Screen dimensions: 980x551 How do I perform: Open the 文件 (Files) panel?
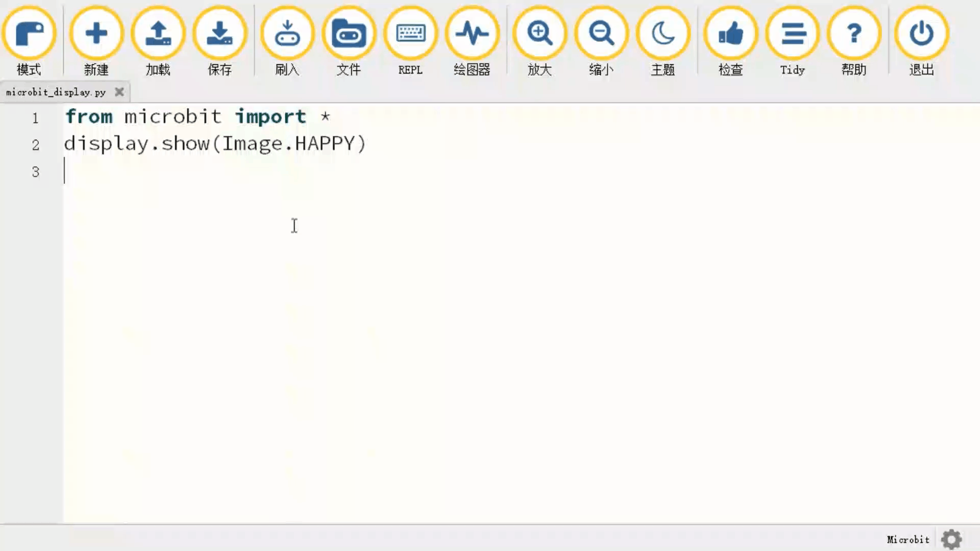click(349, 41)
